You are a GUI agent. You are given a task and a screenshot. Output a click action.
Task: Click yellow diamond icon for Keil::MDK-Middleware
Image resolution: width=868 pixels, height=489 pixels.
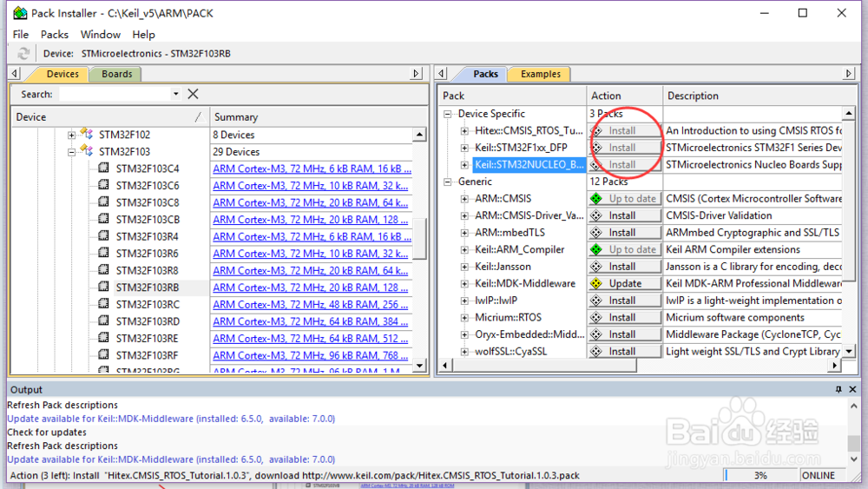596,283
